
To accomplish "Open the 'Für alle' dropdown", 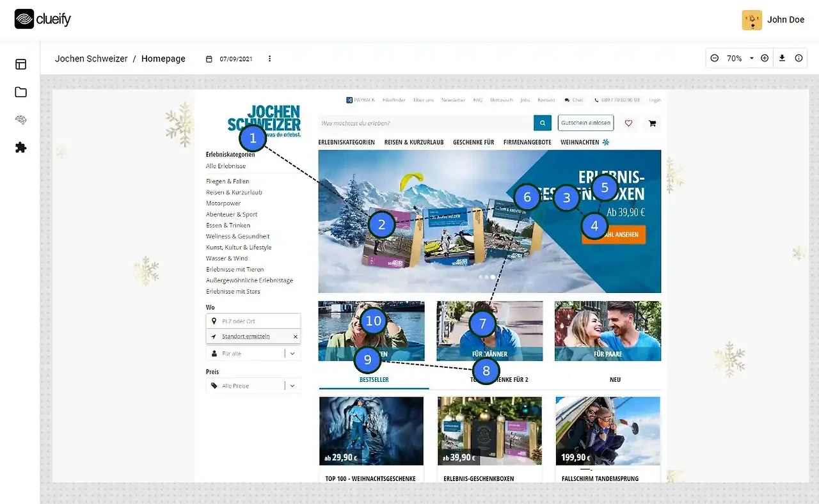I will coord(253,353).
